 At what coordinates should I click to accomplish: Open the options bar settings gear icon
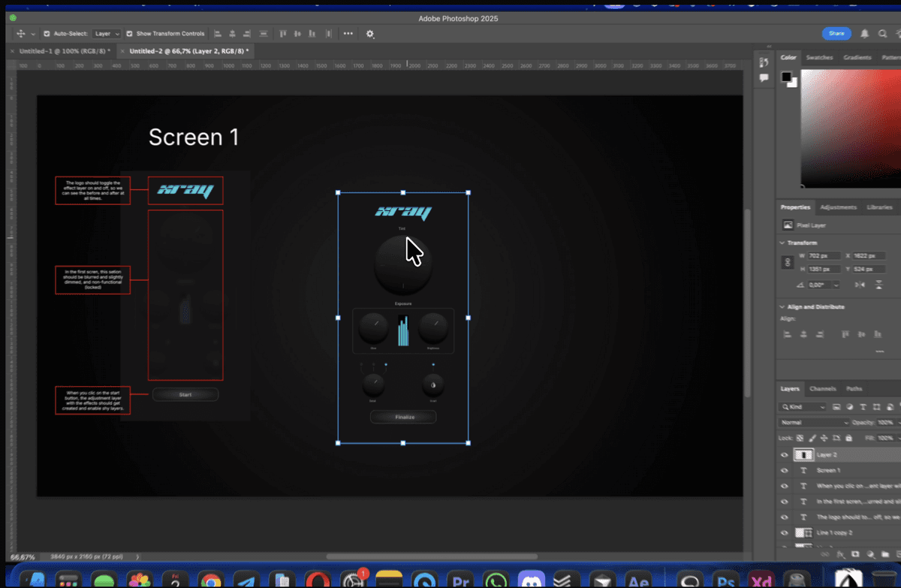pyautogui.click(x=369, y=34)
